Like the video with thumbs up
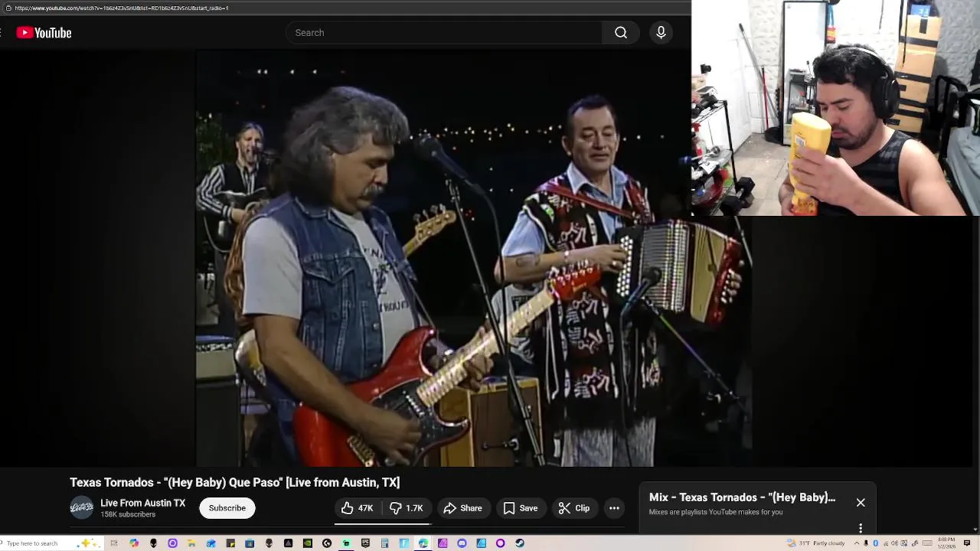Image resolution: width=980 pixels, height=551 pixels. tap(357, 508)
